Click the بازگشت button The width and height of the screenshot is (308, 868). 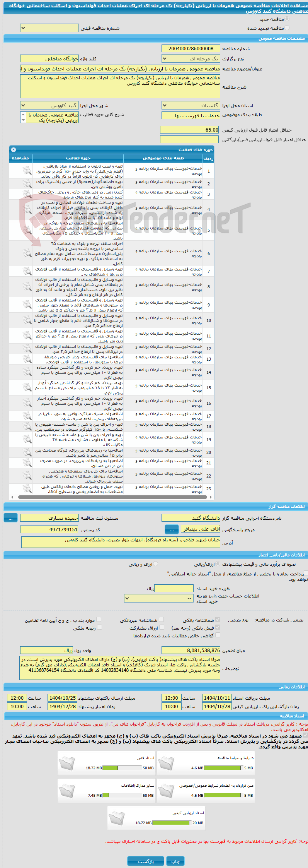point(146,861)
